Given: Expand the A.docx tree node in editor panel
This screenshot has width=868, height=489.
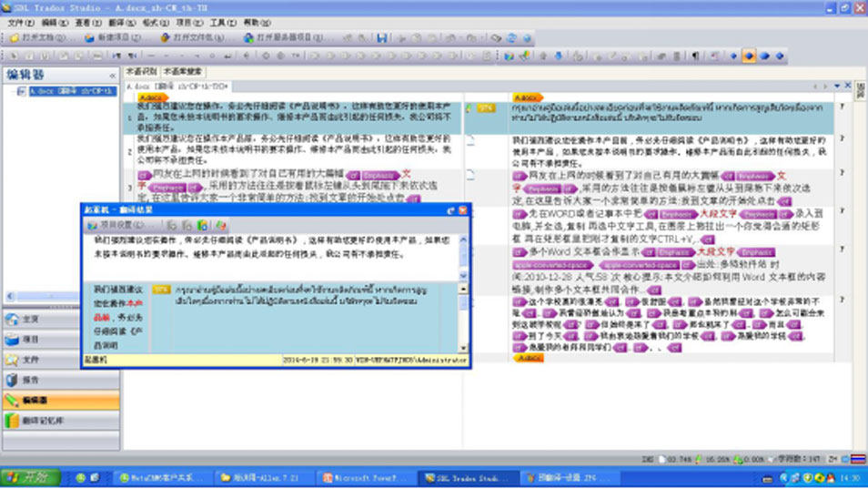Looking at the screenshot, I should (x=20, y=92).
